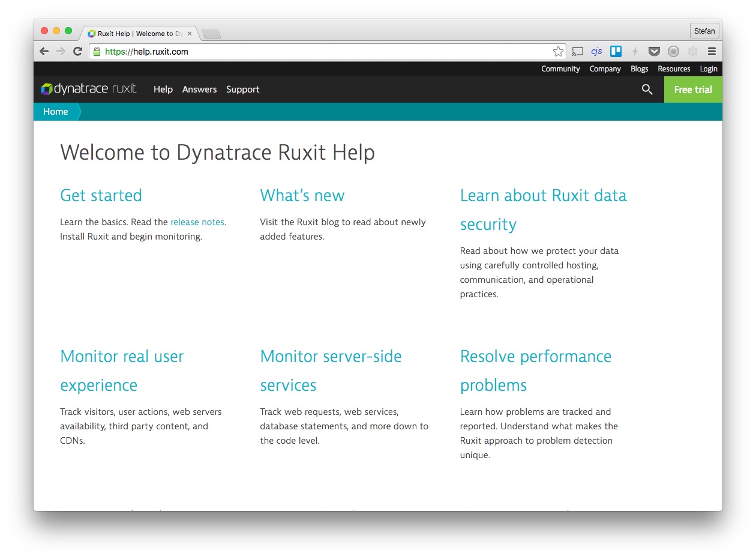The width and height of the screenshot is (756, 559).
Task: Open the Community link in the top bar
Action: 560,69
